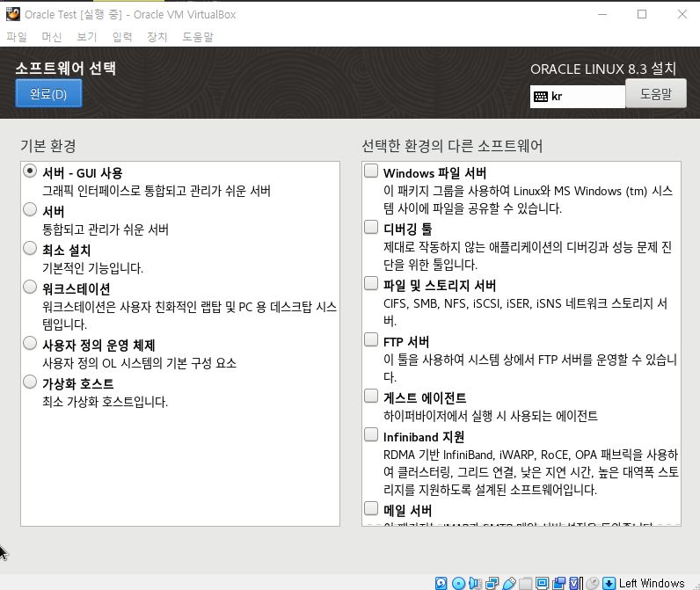700x590 pixels.
Task: Click the 'Left Windows' host key label
Action: coord(652,583)
